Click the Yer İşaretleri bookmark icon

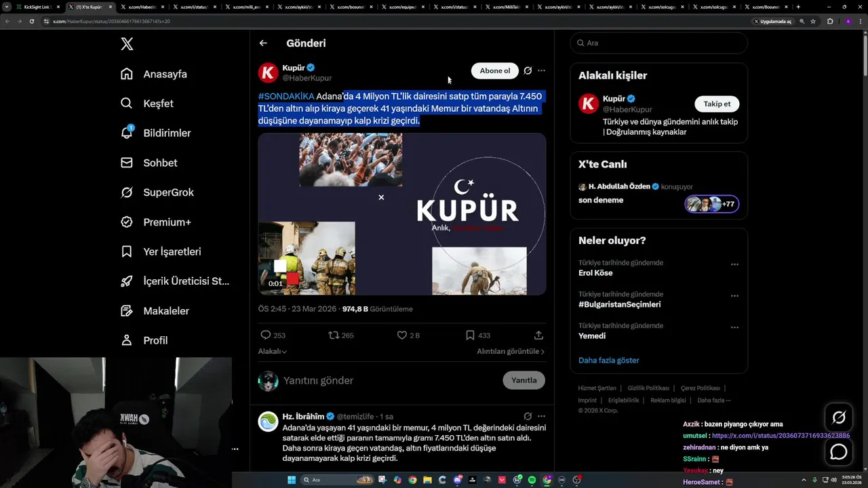[127, 251]
